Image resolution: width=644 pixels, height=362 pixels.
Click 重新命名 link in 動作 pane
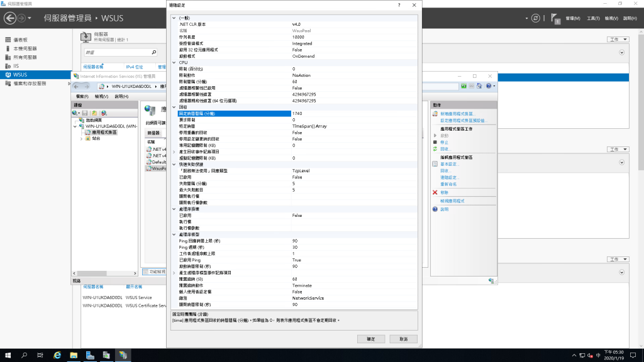(448, 184)
